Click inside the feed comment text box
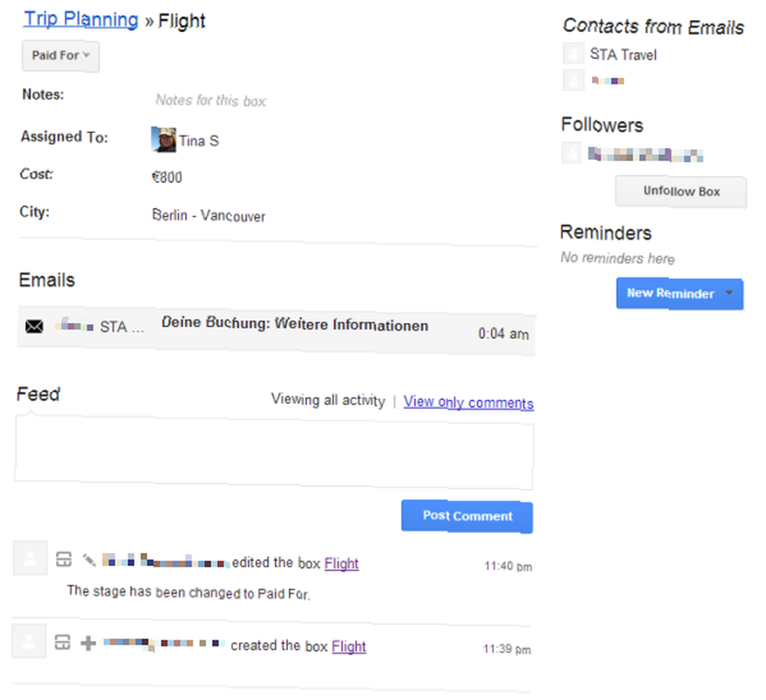766x700 pixels. point(273,453)
